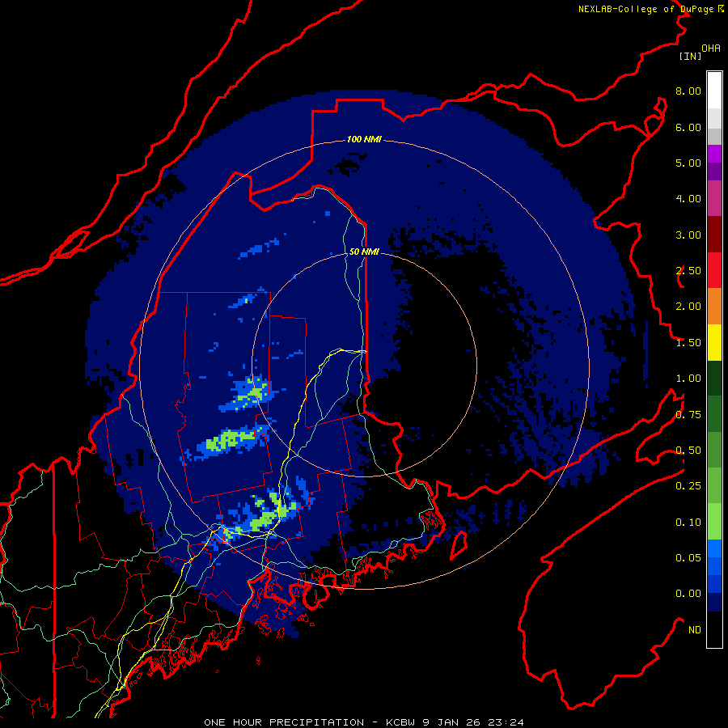Viewport: 728px width, 728px height.
Task: Click the '0.00' legend value
Action: pos(688,594)
